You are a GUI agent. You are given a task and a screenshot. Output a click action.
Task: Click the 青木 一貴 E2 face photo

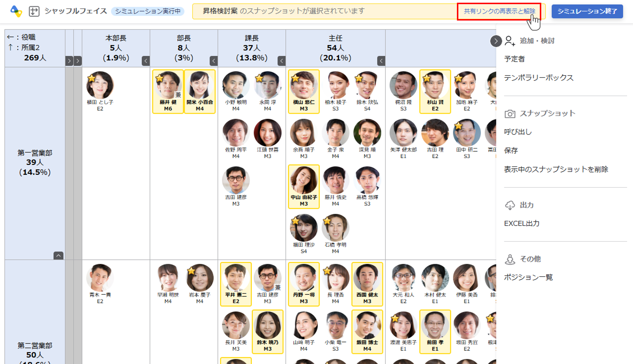100,278
